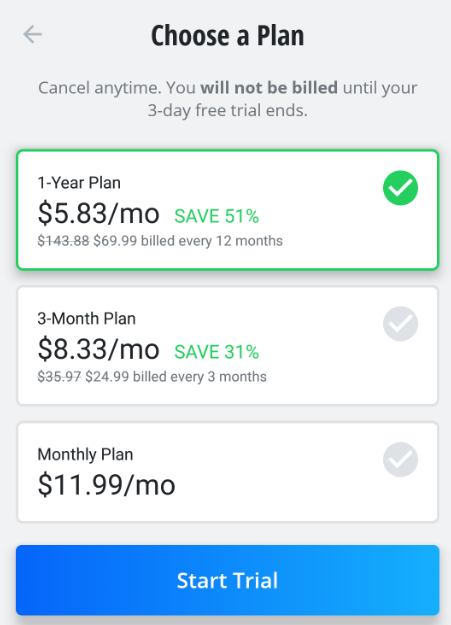Click the $8.33/mo price text
This screenshot has height=625, width=451.
pos(98,349)
